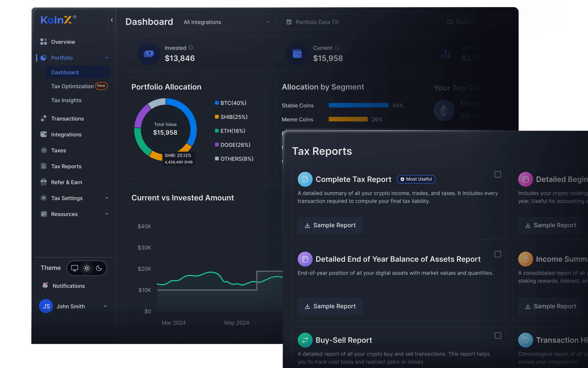Open the John Smith profile menu
The height and width of the screenshot is (368, 588).
pos(71,306)
